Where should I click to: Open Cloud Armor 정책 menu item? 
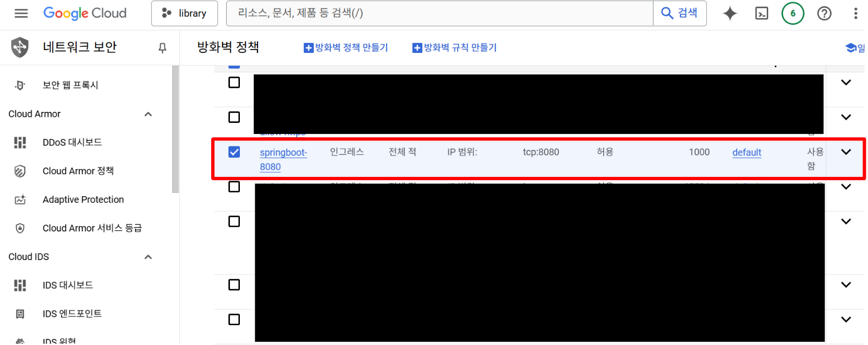tap(78, 171)
